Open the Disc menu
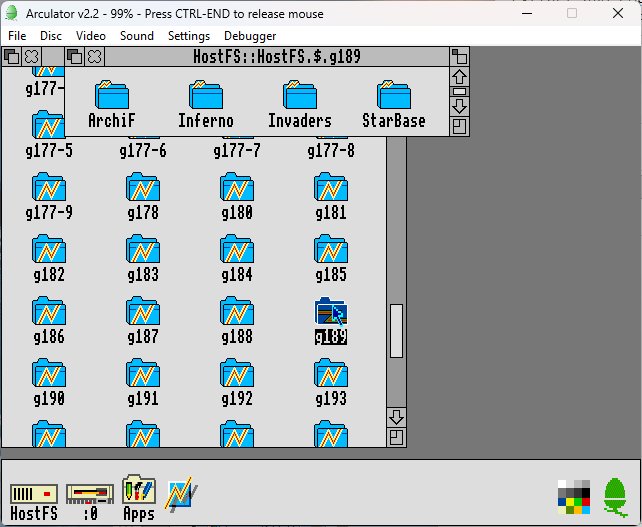 (x=51, y=36)
